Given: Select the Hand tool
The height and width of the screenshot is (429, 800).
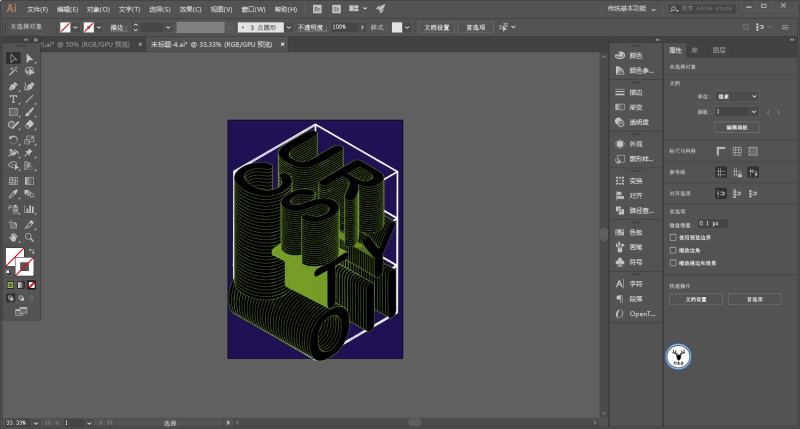Looking at the screenshot, I should 13,237.
